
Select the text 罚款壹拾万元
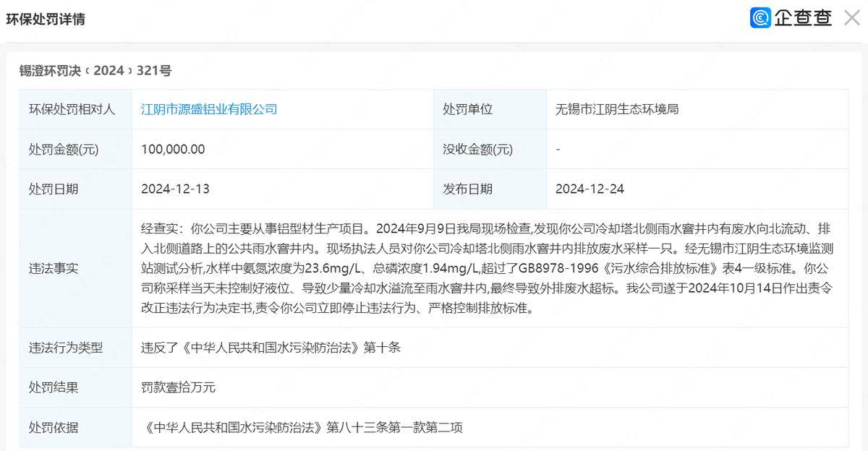(178, 387)
